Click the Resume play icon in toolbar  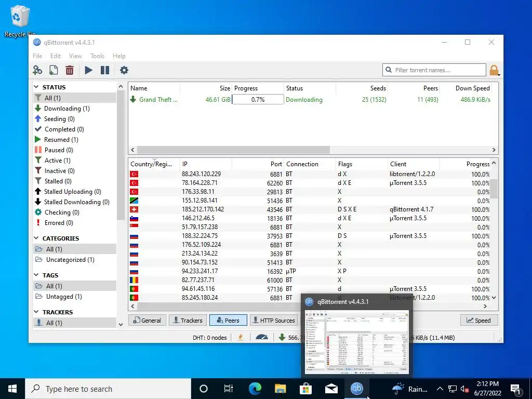point(88,70)
